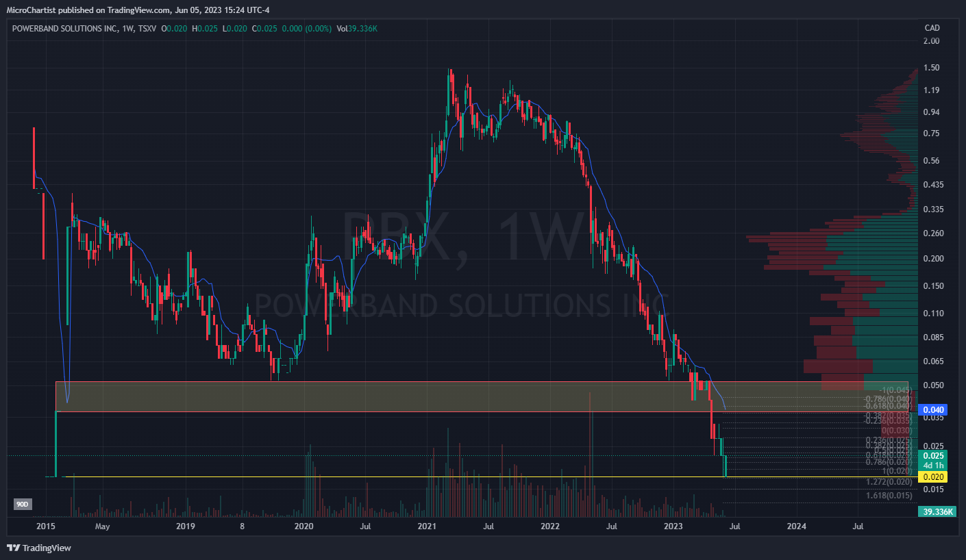Click the 2015 time axis label
This screenshot has height=560, width=966.
tap(45, 526)
